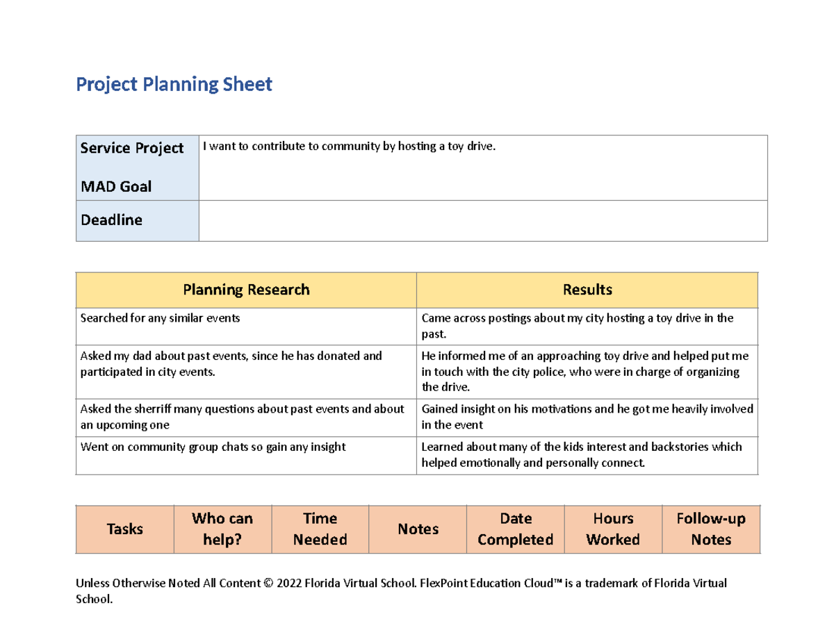Click the 'Went on community group chats' cell
The width and height of the screenshot is (834, 644).
[x=246, y=455]
